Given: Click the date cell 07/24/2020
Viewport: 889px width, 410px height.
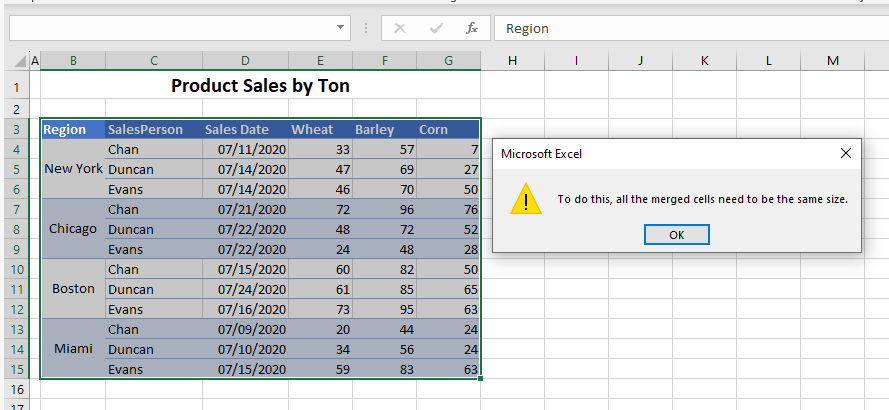Looking at the screenshot, I should (245, 289).
